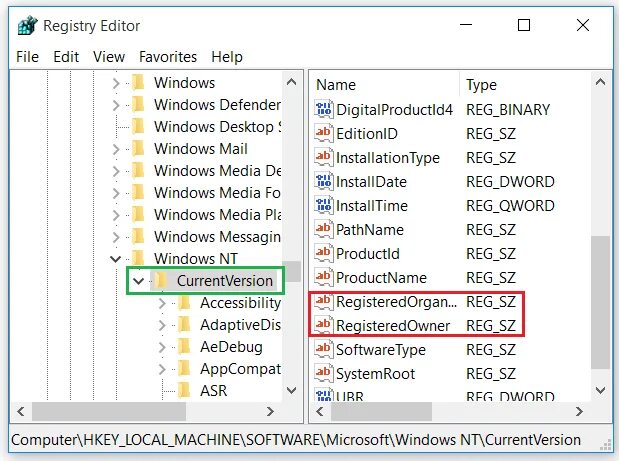Collapse the Windows NT key
The width and height of the screenshot is (619, 461).
pyautogui.click(x=115, y=259)
